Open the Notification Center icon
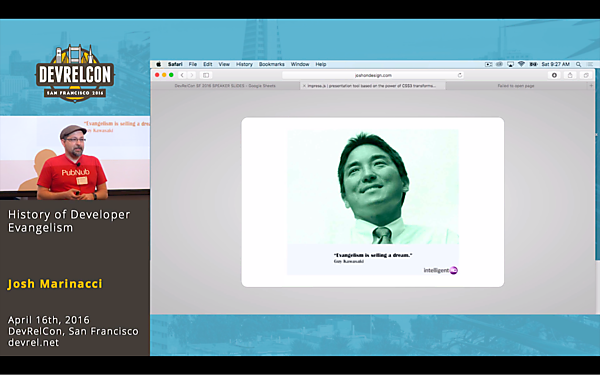Viewport: 600px width, 375px height. click(x=590, y=64)
